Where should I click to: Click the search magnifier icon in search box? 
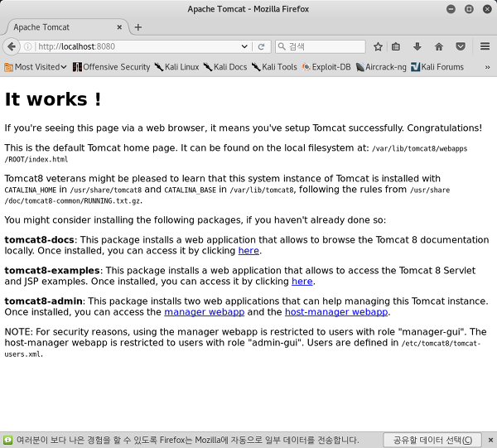click(x=282, y=46)
